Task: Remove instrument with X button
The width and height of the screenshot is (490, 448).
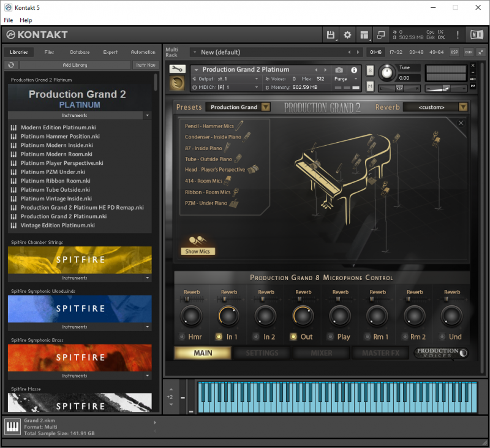Action: click(473, 66)
